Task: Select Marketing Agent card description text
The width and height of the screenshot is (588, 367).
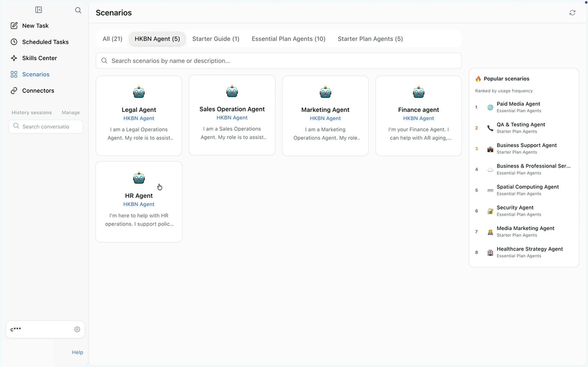Action: click(x=326, y=134)
